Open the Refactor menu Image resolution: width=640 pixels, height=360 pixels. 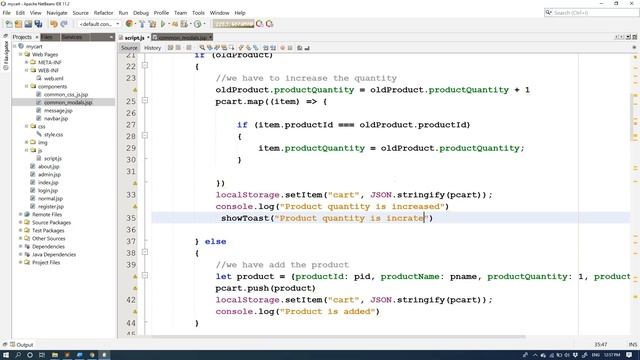(x=103, y=13)
